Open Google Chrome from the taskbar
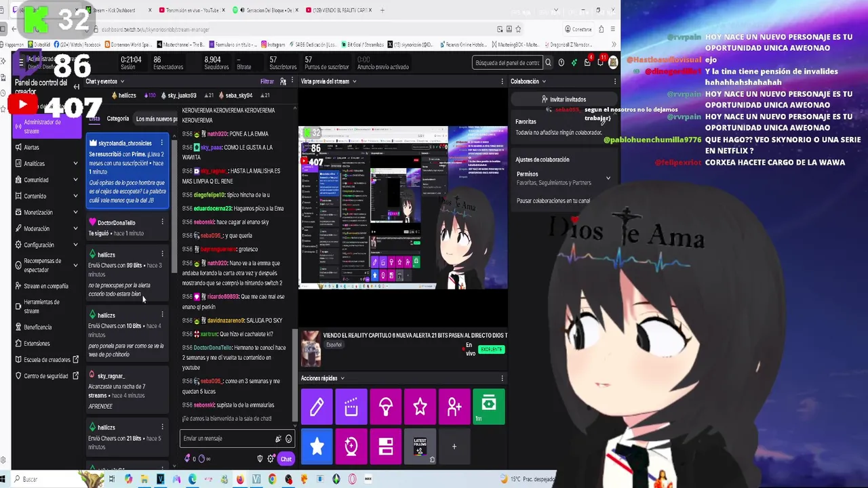 click(272, 479)
